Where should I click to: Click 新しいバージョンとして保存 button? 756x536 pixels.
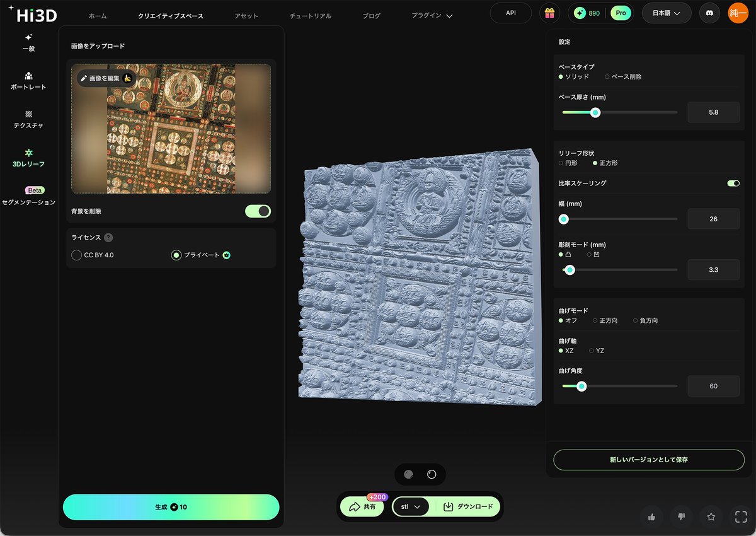point(649,460)
